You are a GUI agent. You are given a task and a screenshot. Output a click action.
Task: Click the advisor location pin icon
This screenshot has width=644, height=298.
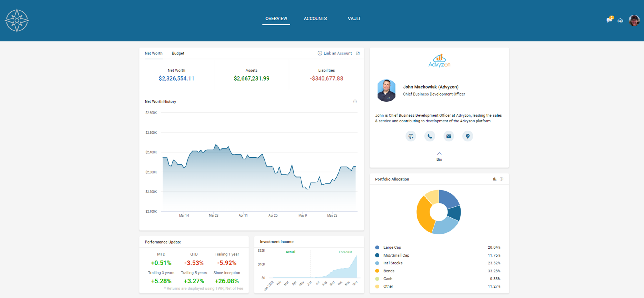click(x=468, y=136)
